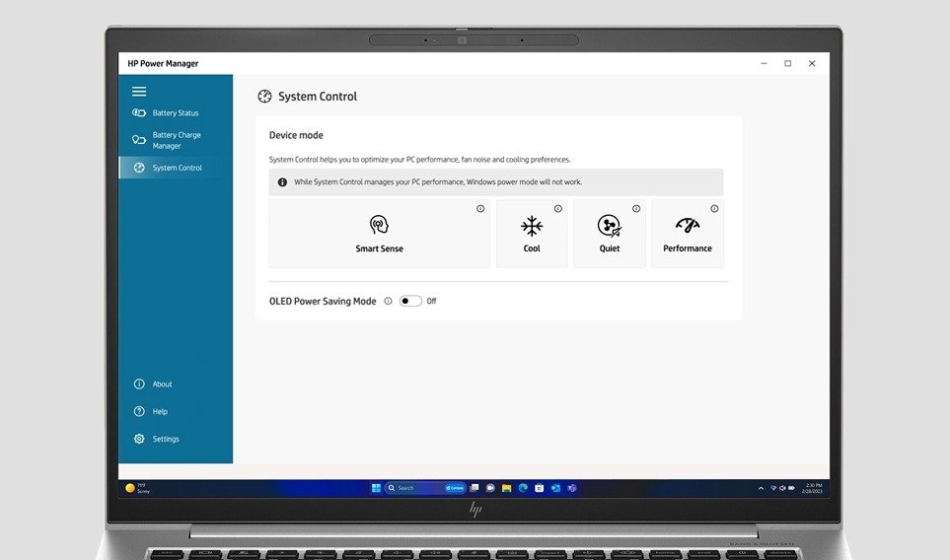Open the chat app on taskbar
This screenshot has width=950, height=560.
[490, 488]
